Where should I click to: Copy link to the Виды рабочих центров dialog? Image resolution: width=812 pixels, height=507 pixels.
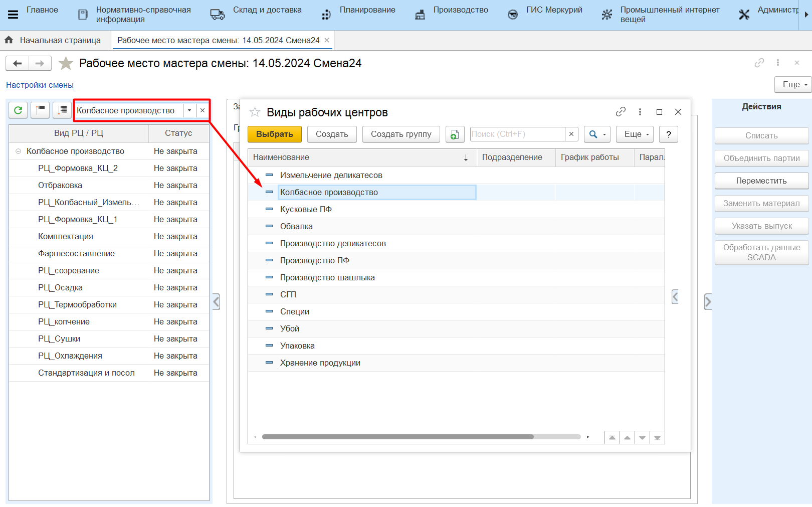[x=621, y=112]
